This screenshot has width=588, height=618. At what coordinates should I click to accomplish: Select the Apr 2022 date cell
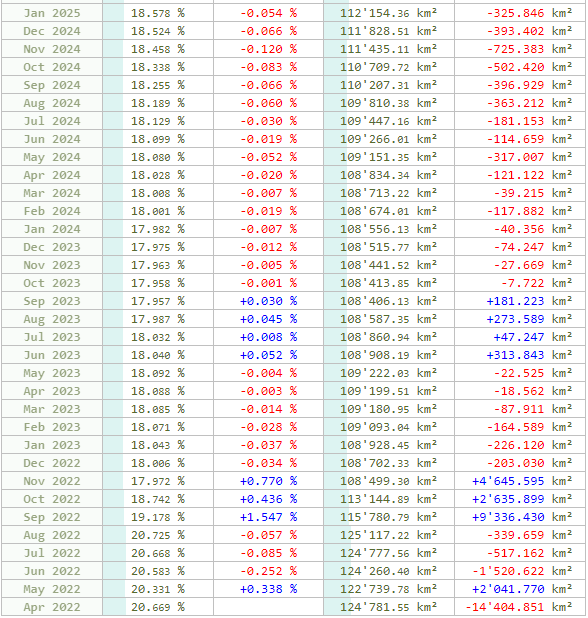(x=52, y=607)
